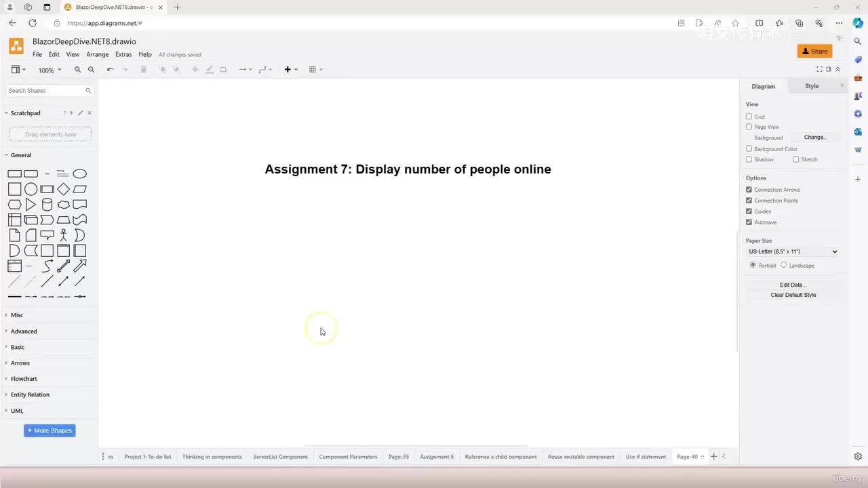This screenshot has width=868, height=488.
Task: Open the Table dropdown in toolbar
Action: click(x=315, y=70)
